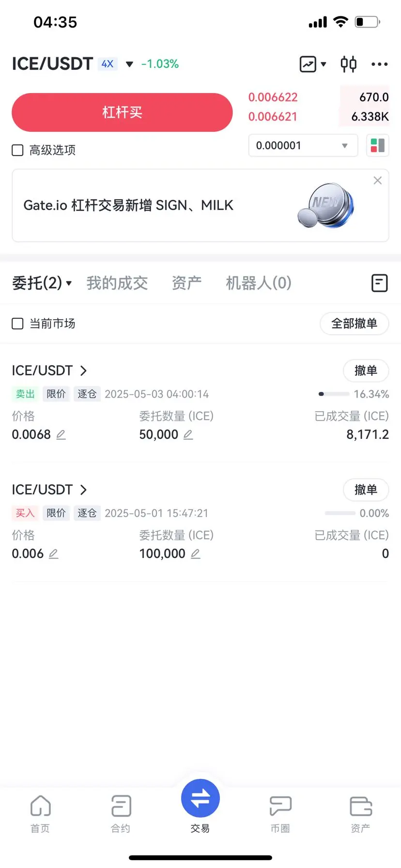Cancel all orders with 全部撤单
This screenshot has height=868, width=401.
click(x=355, y=324)
